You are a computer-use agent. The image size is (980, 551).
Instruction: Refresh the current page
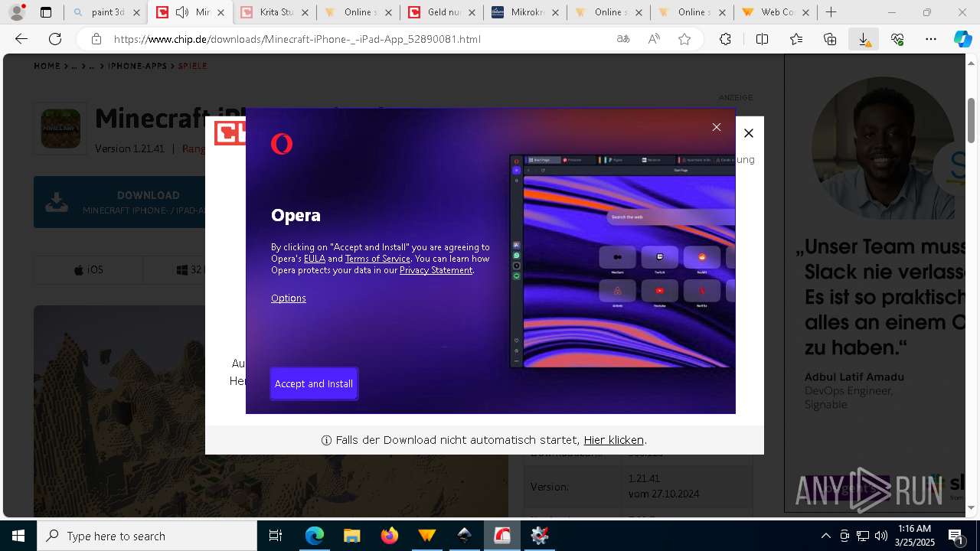(55, 39)
